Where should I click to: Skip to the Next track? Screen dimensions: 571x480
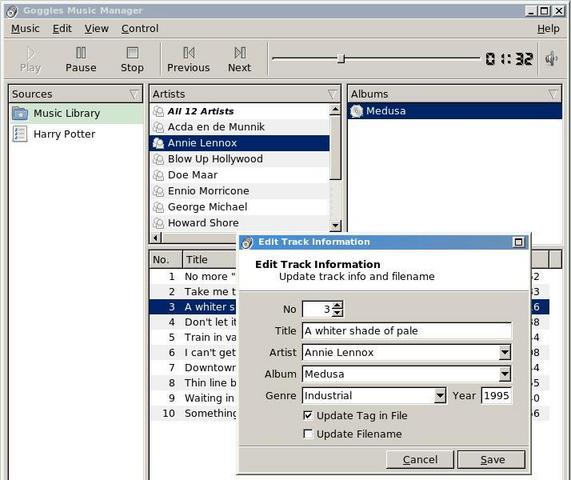pos(240,53)
